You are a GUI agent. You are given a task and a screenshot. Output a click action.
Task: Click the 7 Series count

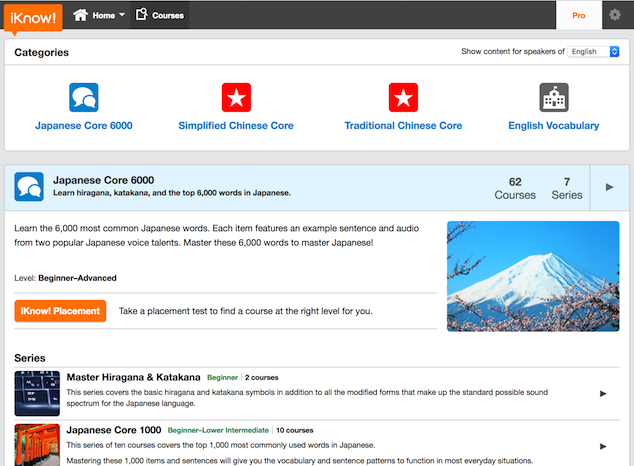point(567,188)
